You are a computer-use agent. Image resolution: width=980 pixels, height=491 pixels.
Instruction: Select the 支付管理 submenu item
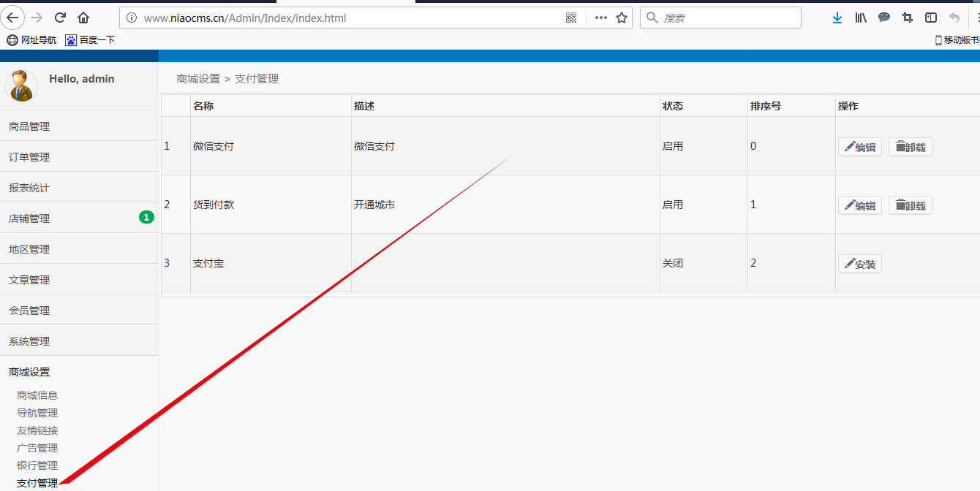pyautogui.click(x=37, y=483)
